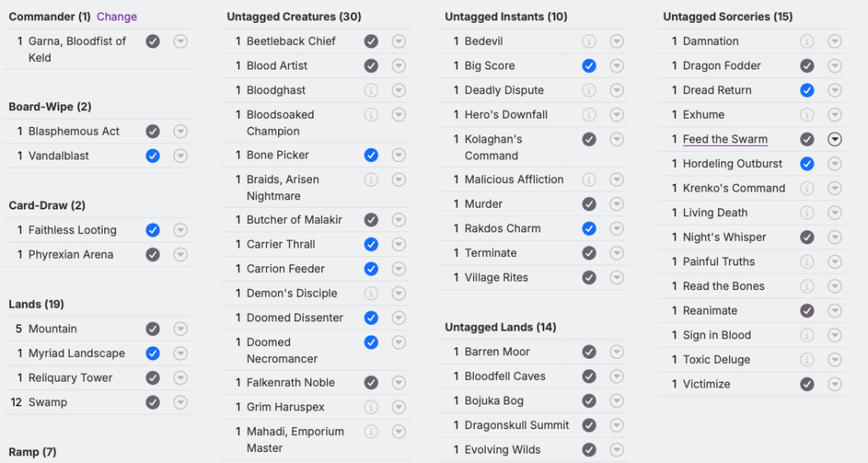The image size is (868, 463).
Task: Toggle the blue checkmark for Faithless Looting
Action: pos(153,230)
